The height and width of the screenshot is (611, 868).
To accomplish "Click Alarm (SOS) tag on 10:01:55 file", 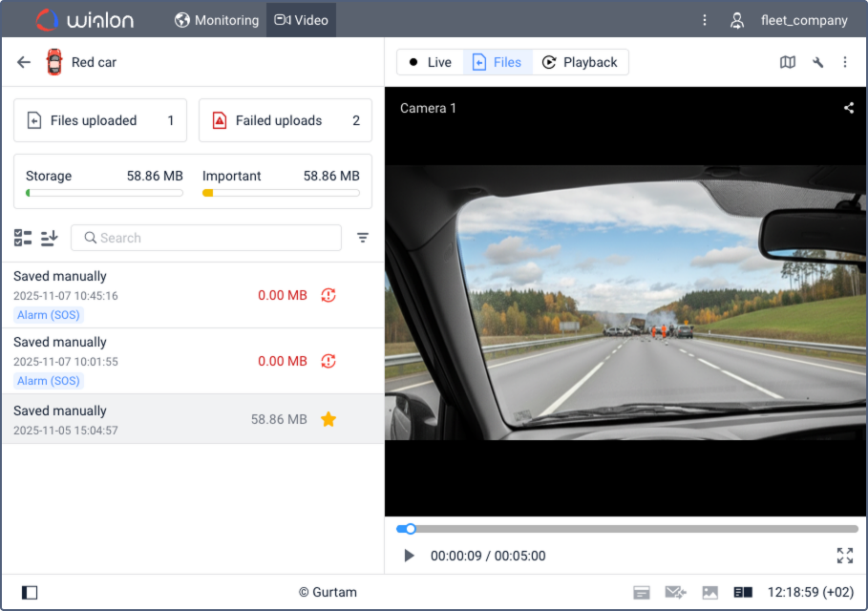I will coord(49,381).
